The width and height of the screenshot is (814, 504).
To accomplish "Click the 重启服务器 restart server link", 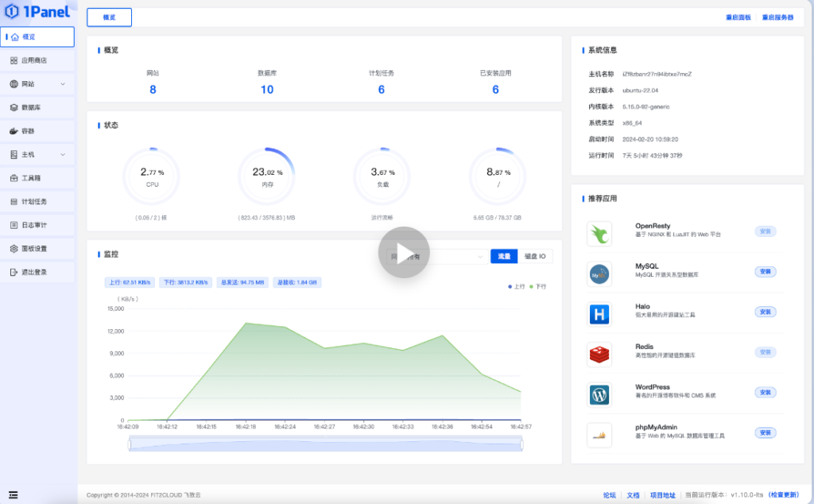I will point(777,17).
